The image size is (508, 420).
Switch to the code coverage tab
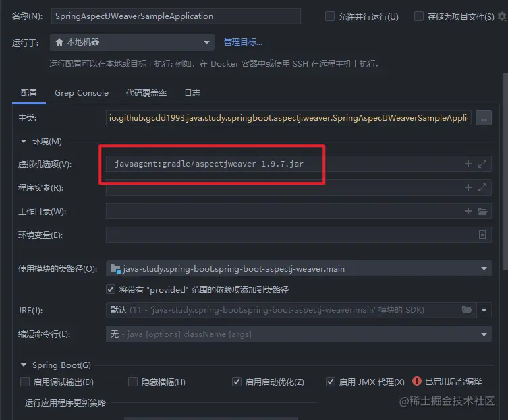click(x=146, y=93)
